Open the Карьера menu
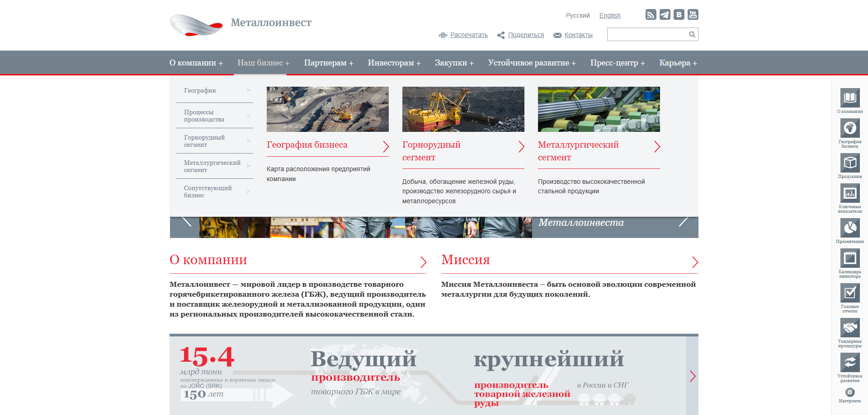868x415 pixels. [678, 63]
